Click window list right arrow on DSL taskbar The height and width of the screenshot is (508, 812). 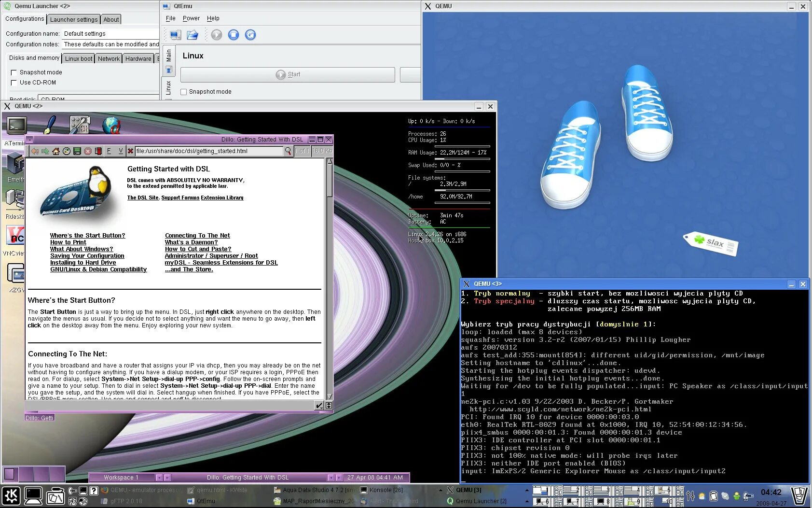click(340, 478)
